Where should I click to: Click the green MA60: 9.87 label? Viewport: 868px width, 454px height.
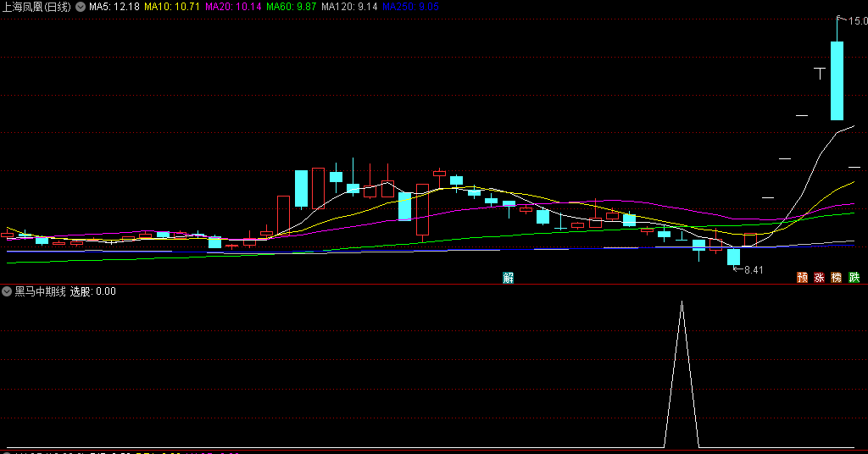292,7
